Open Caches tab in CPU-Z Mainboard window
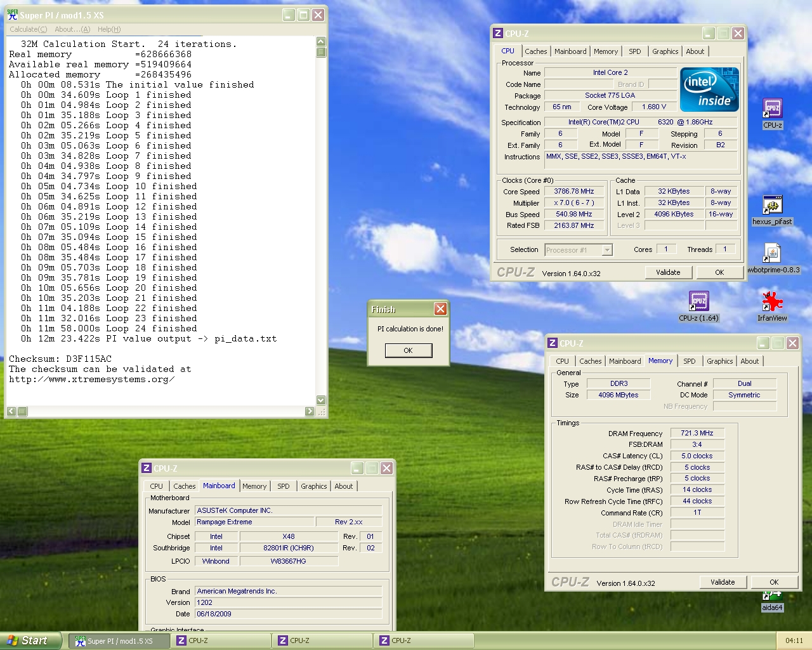Image resolution: width=812 pixels, height=650 pixels. click(185, 487)
